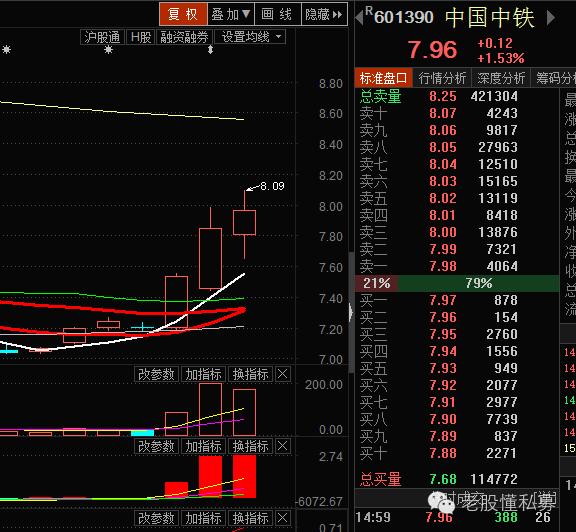The image size is (576, 532).
Task: Toggle the 复权 adjustment button
Action: coord(183,14)
